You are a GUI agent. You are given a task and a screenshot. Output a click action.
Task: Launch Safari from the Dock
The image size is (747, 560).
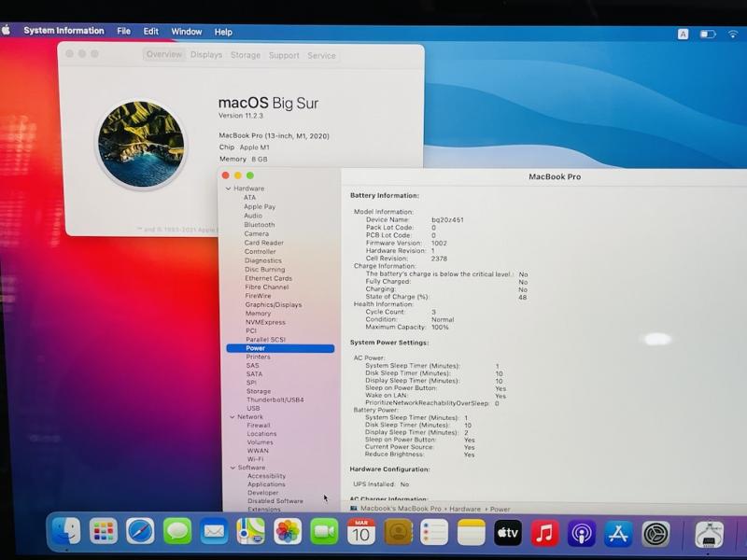click(x=141, y=531)
